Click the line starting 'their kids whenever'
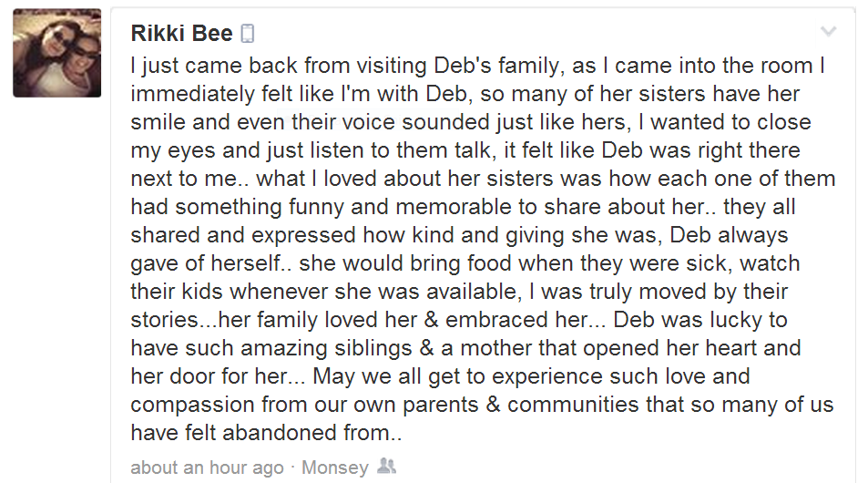The width and height of the screenshot is (868, 483). click(459, 293)
